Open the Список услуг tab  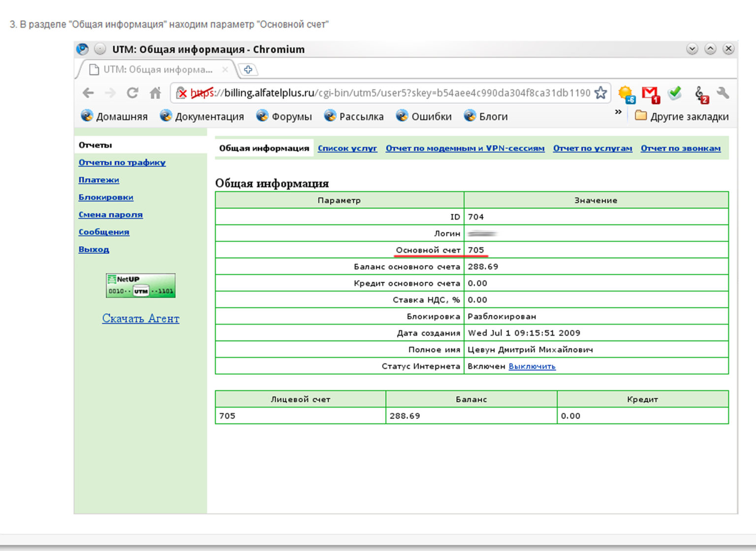(347, 148)
